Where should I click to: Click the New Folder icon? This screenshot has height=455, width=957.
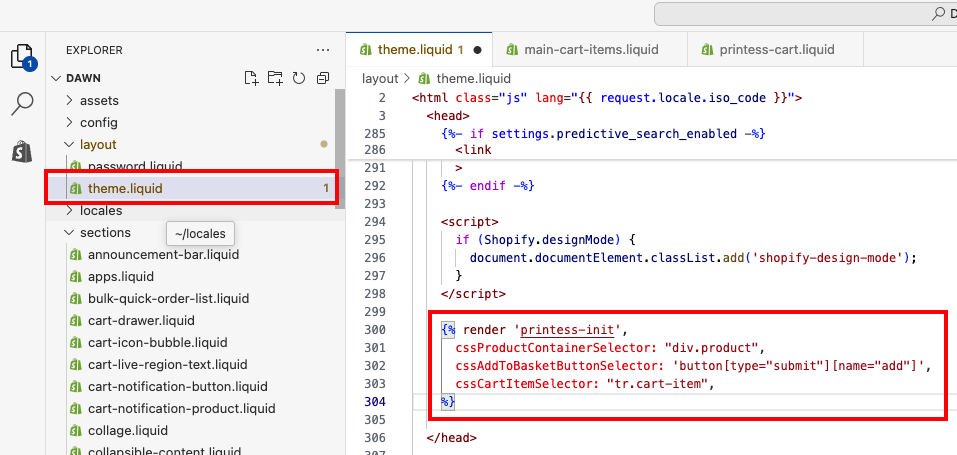click(x=275, y=78)
